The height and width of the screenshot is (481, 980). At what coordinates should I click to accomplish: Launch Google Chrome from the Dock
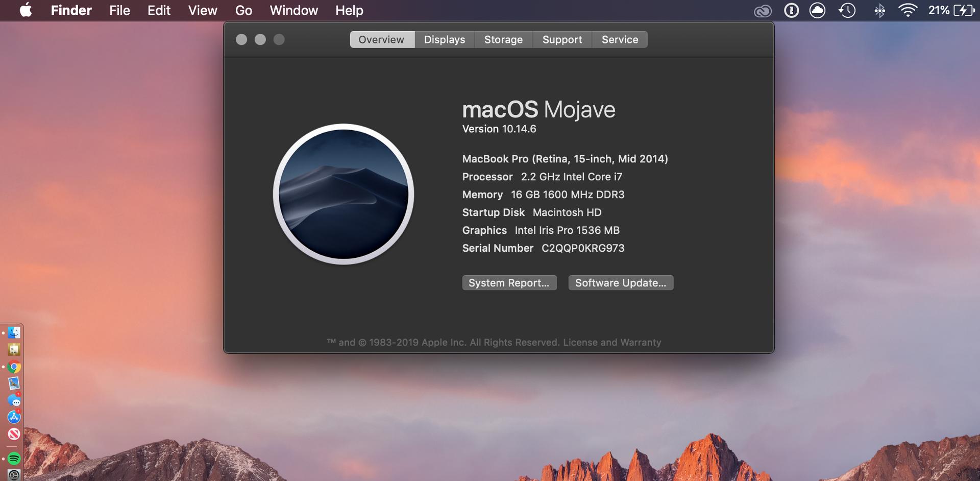point(14,367)
